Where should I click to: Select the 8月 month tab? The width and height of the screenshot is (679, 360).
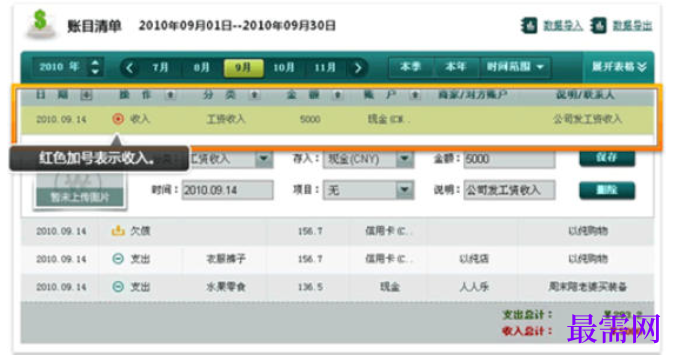click(202, 68)
